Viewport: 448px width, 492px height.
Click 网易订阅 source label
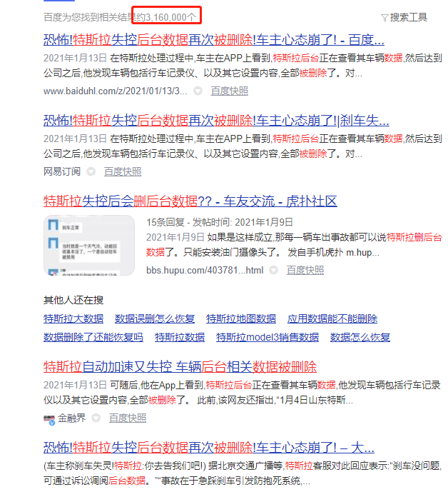tap(62, 171)
